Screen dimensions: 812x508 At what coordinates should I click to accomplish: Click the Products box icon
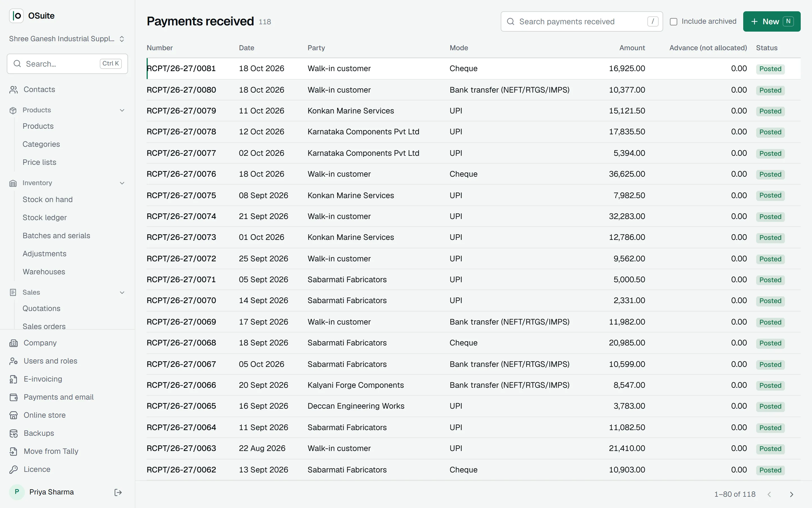click(x=13, y=110)
